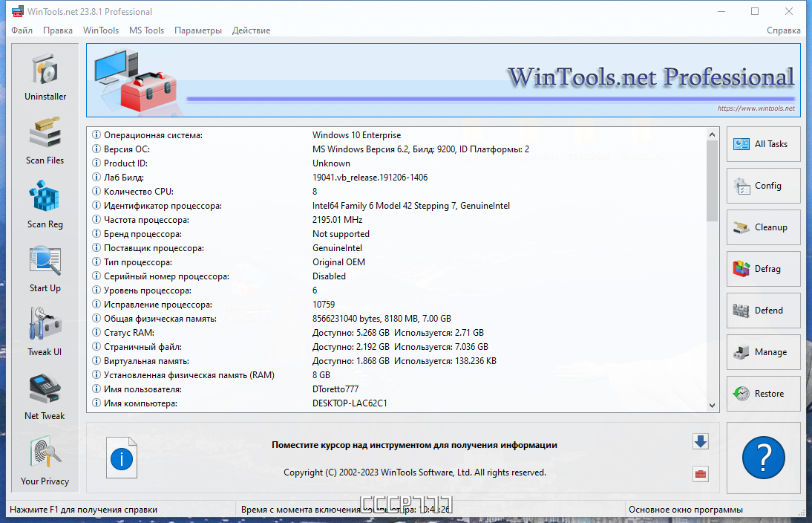Open the Tweak UI tool
The width and height of the screenshot is (812, 523).
45,332
